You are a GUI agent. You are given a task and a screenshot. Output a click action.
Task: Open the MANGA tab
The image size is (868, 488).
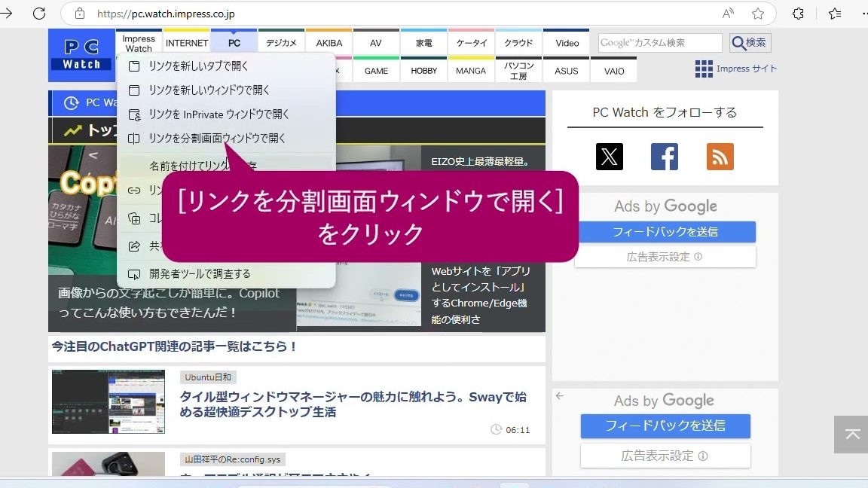pyautogui.click(x=471, y=70)
